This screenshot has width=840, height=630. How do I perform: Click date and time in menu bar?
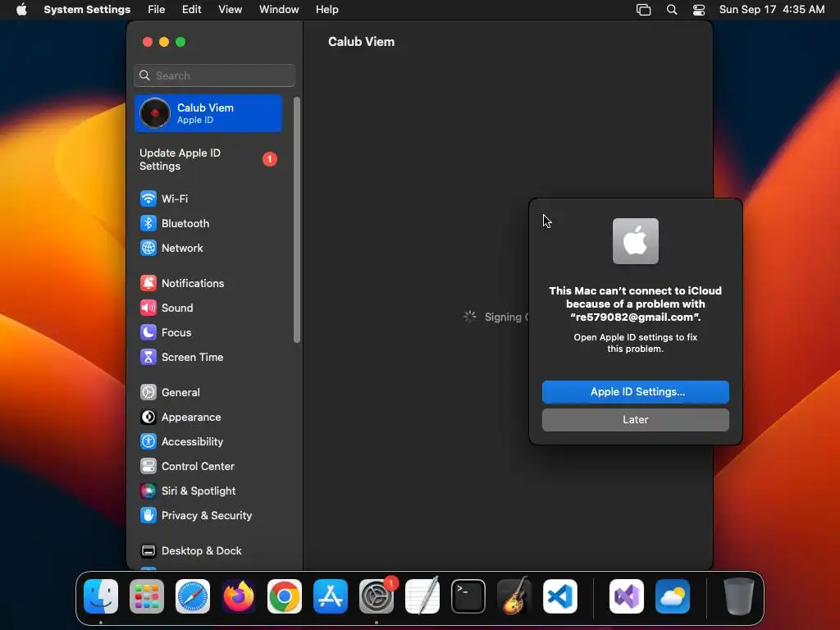pos(771,10)
